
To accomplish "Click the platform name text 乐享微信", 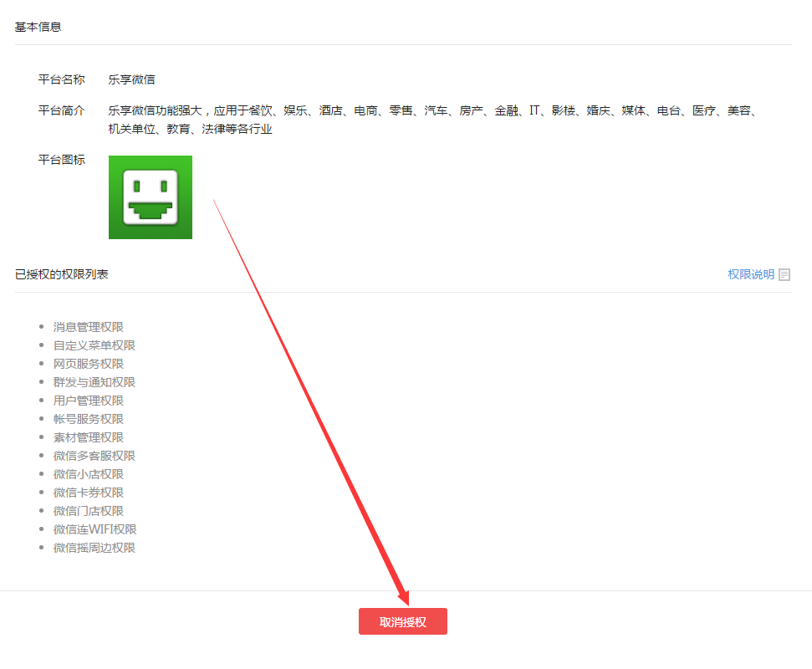I will pos(131,79).
